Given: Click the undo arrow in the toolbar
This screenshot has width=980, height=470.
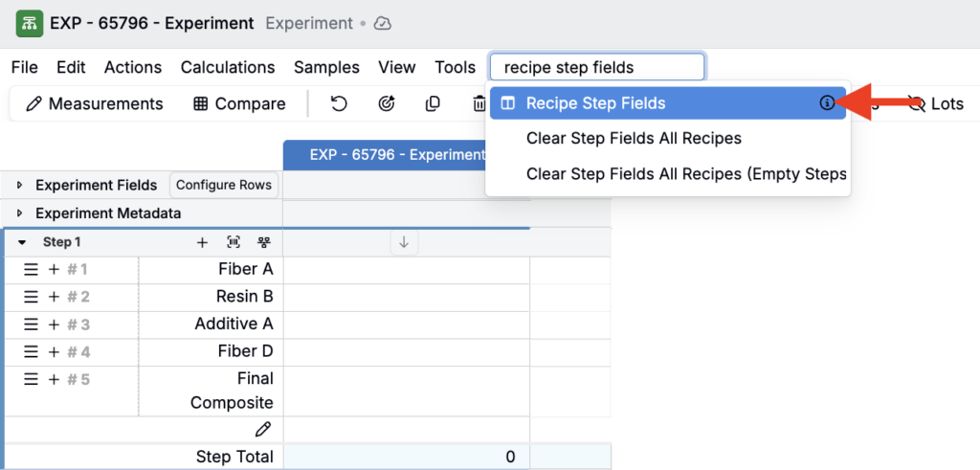Looking at the screenshot, I should [x=339, y=103].
